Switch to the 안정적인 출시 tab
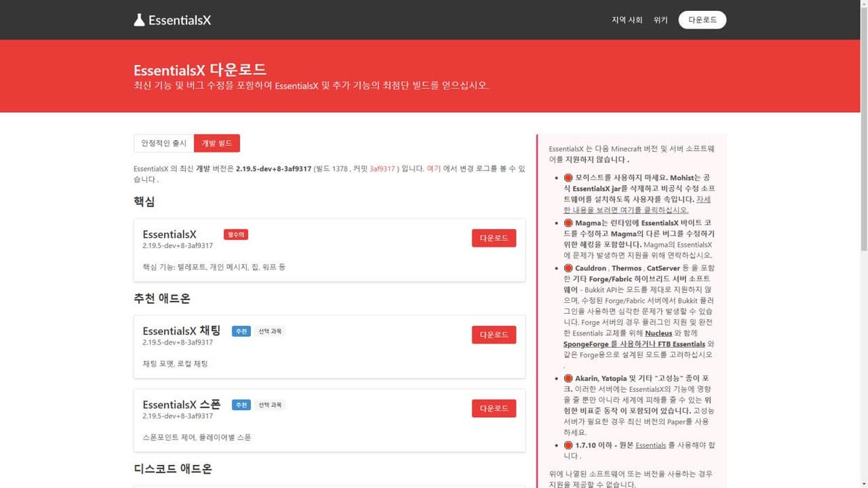Screen dimensions: 868x488 click(x=163, y=143)
